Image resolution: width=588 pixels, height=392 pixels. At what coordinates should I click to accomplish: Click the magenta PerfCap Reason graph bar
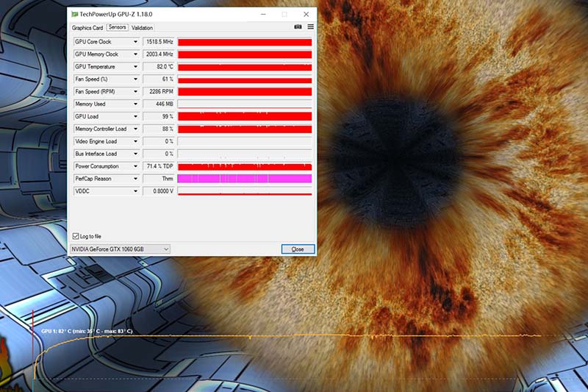(245, 179)
